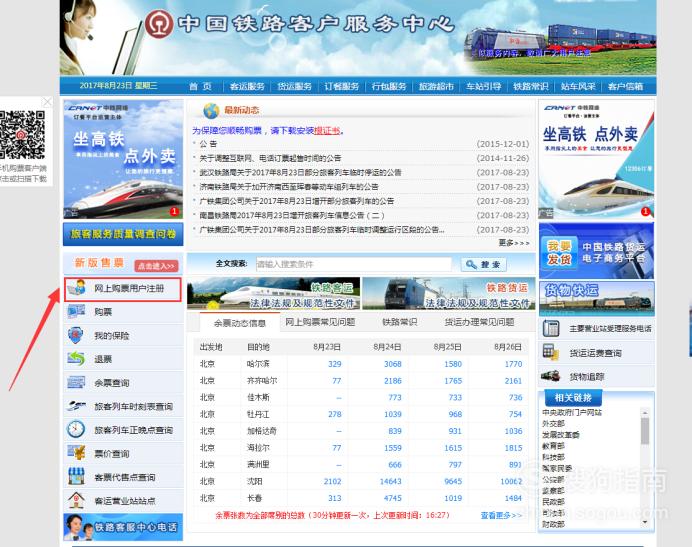This screenshot has width=692, height=547.
Task: Click the telephone icon beside 主要营业站受理服务电话
Action: click(x=551, y=328)
